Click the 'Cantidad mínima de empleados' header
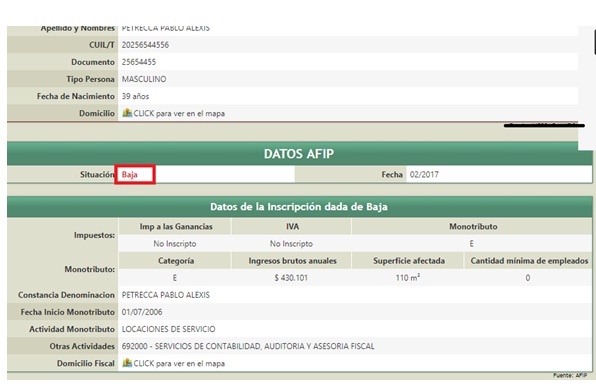596x389 pixels. [529, 261]
